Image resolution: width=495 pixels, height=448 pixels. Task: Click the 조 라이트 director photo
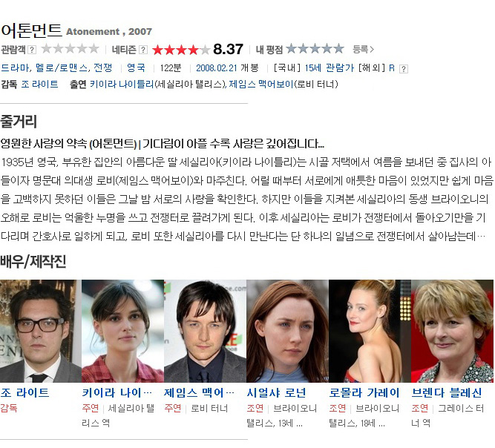pyautogui.click(x=41, y=331)
